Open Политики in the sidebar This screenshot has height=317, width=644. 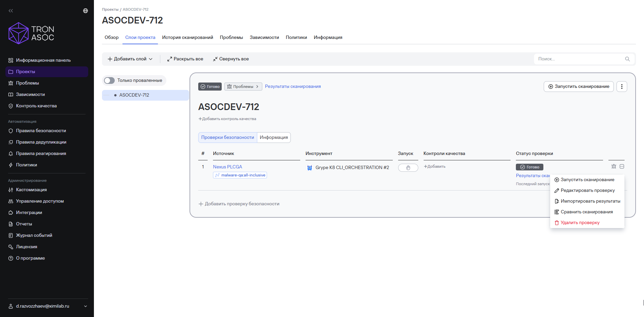pyautogui.click(x=47, y=165)
